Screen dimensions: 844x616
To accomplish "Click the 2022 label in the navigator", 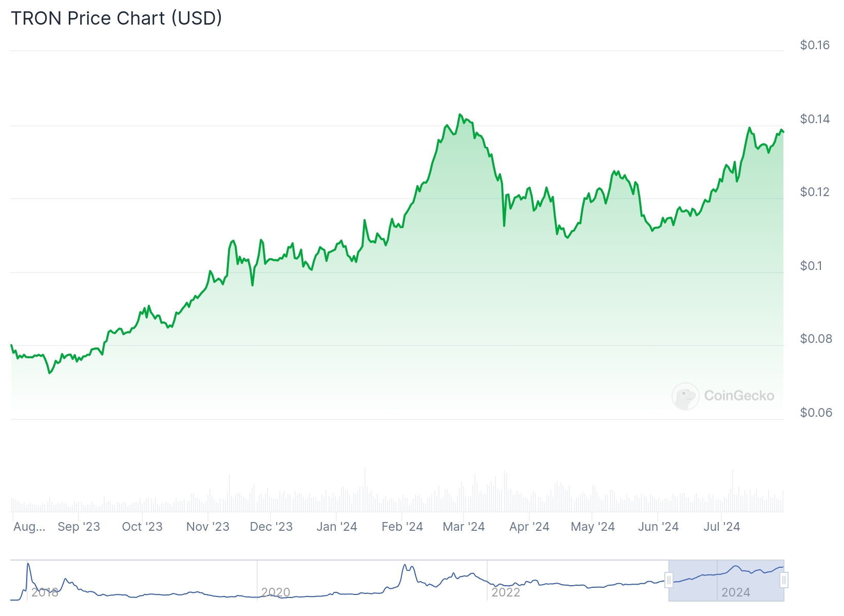I will pyautogui.click(x=506, y=592).
